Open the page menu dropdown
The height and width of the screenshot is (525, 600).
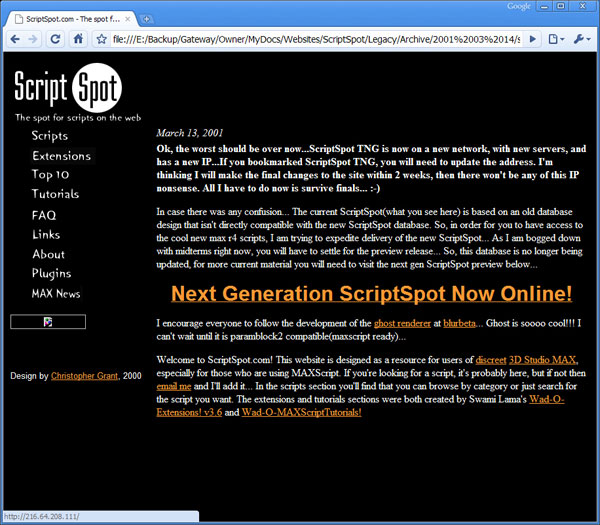click(x=556, y=39)
